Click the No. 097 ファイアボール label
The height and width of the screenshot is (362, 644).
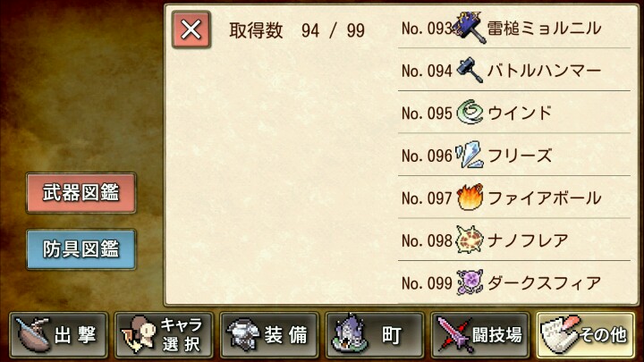pyautogui.click(x=501, y=198)
